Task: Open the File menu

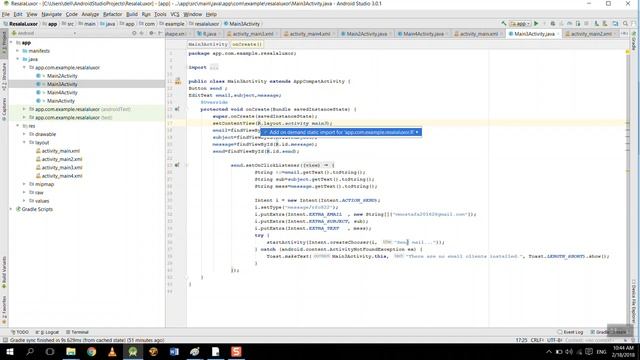Action: tap(6, 14)
